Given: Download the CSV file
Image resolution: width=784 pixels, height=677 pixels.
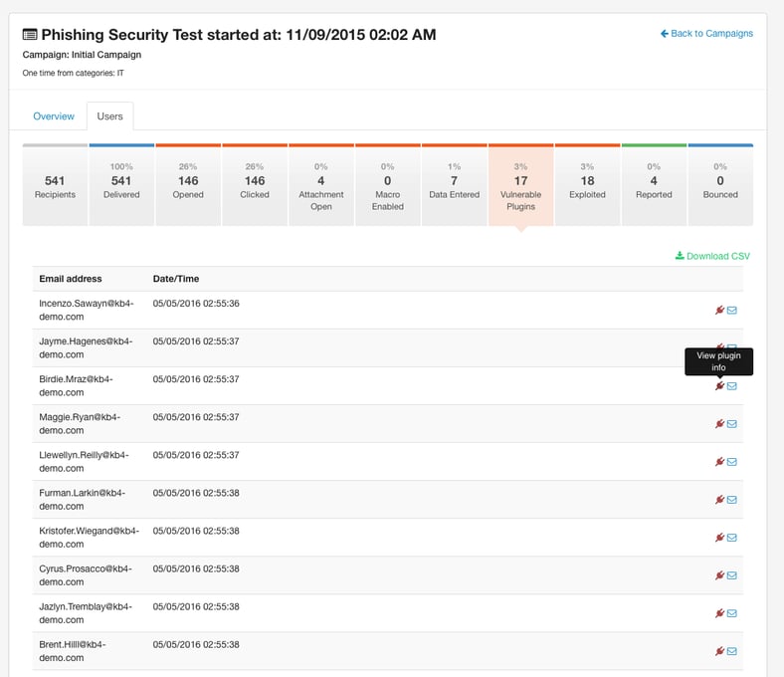Looking at the screenshot, I should pos(712,256).
